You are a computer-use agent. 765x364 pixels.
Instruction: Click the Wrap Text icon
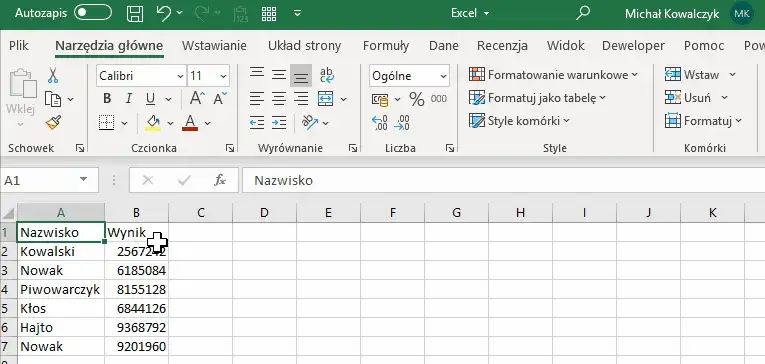[x=326, y=75]
